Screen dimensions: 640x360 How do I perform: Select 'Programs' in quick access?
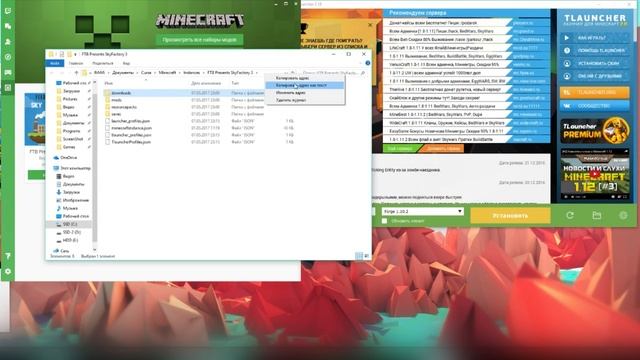tap(71, 131)
